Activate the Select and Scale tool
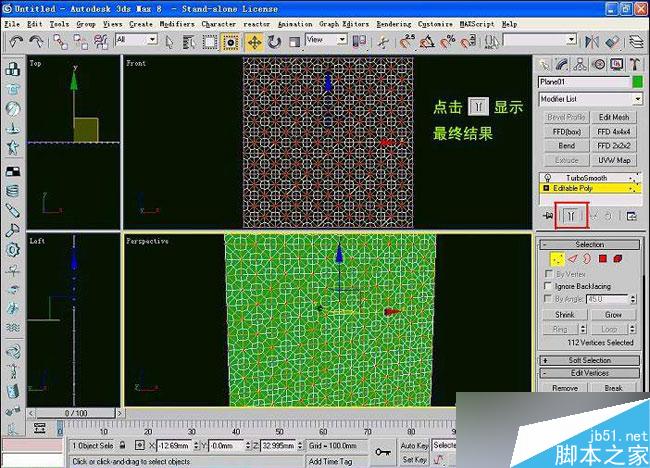 click(x=294, y=42)
